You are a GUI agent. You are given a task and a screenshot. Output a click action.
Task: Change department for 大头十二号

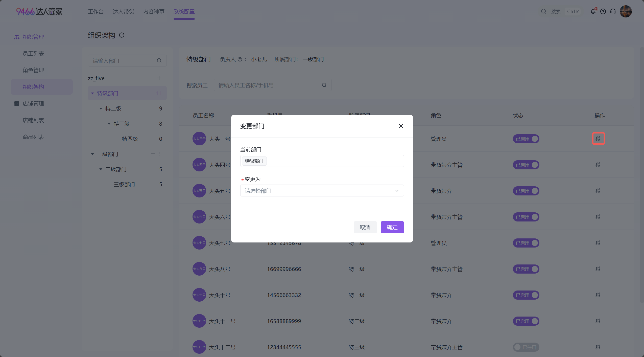pos(598,347)
